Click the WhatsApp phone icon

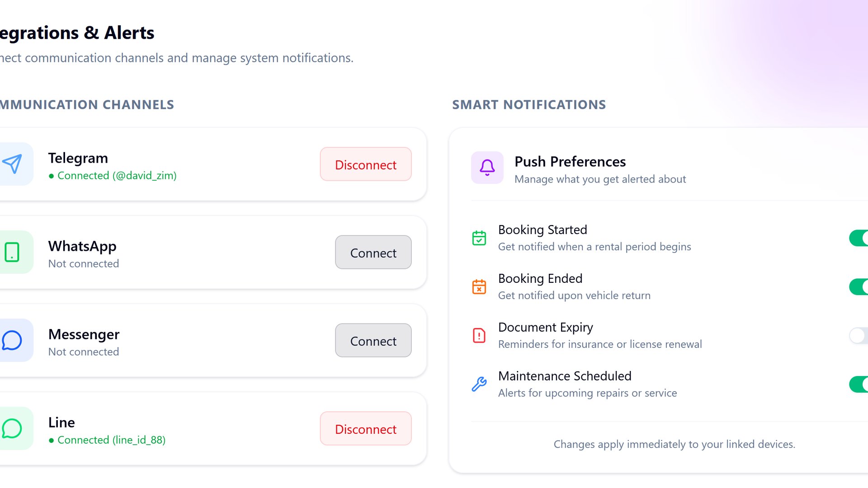[x=12, y=252]
